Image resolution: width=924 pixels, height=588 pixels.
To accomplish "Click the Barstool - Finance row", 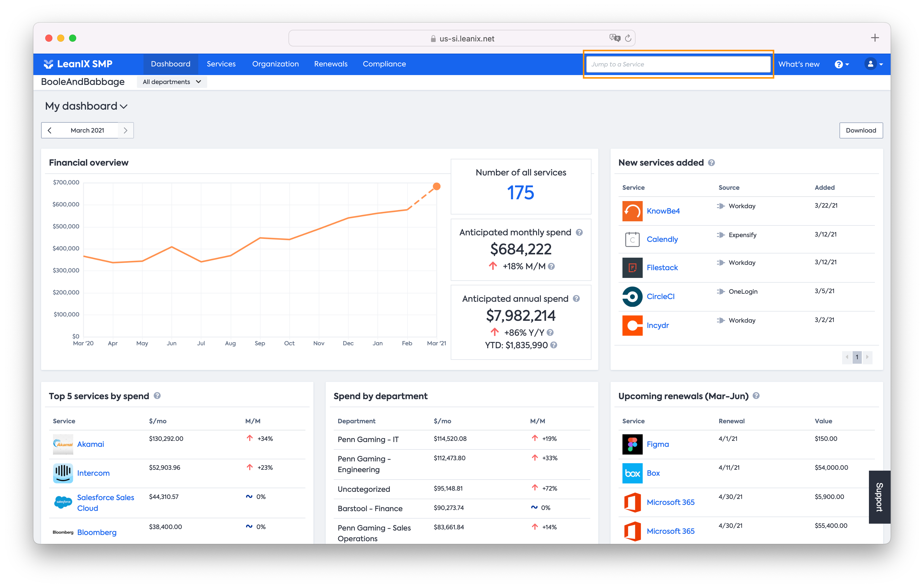I will pos(462,508).
